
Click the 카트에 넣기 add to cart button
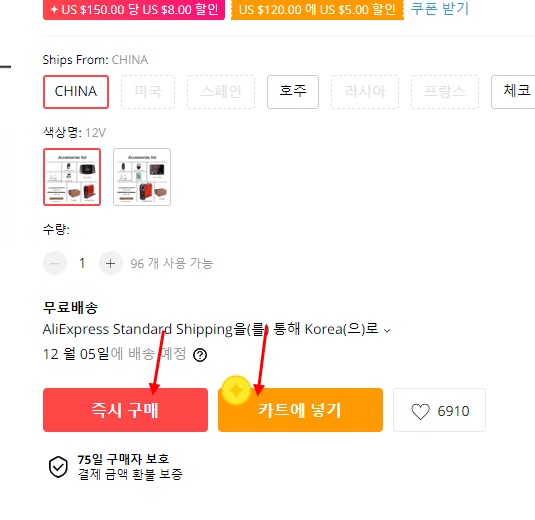tap(300, 410)
